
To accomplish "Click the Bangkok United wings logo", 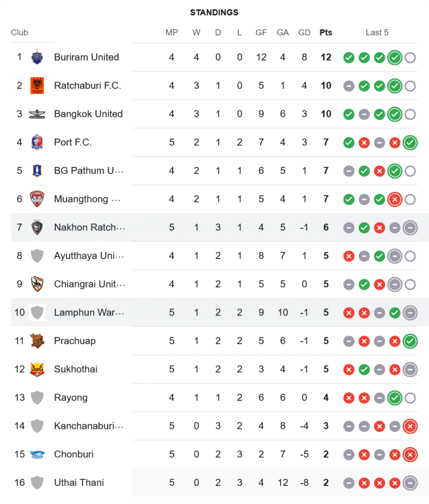I will [x=37, y=114].
